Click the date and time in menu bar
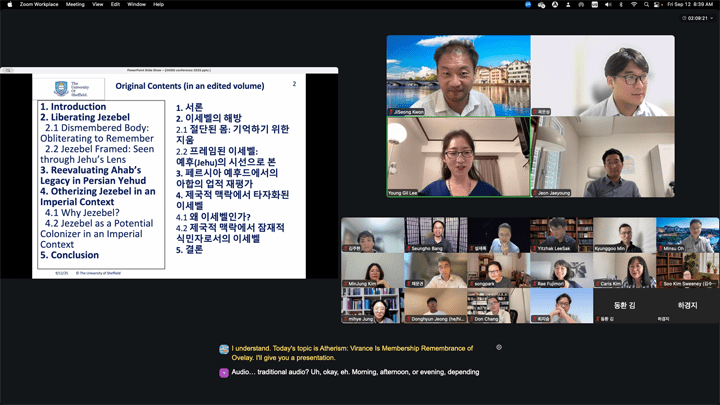 (690, 4)
